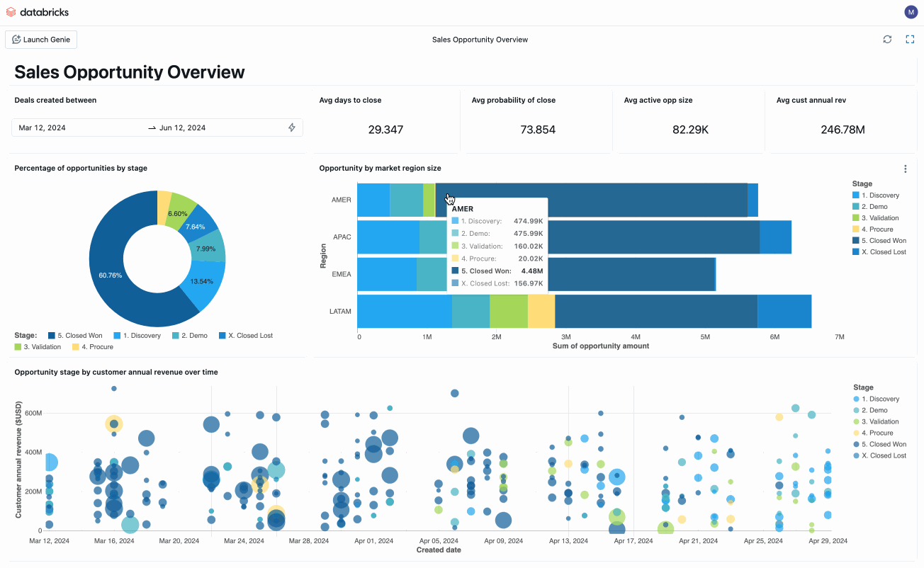Click the Sales Opportunity Overview page heading
924x568 pixels.
tap(129, 72)
